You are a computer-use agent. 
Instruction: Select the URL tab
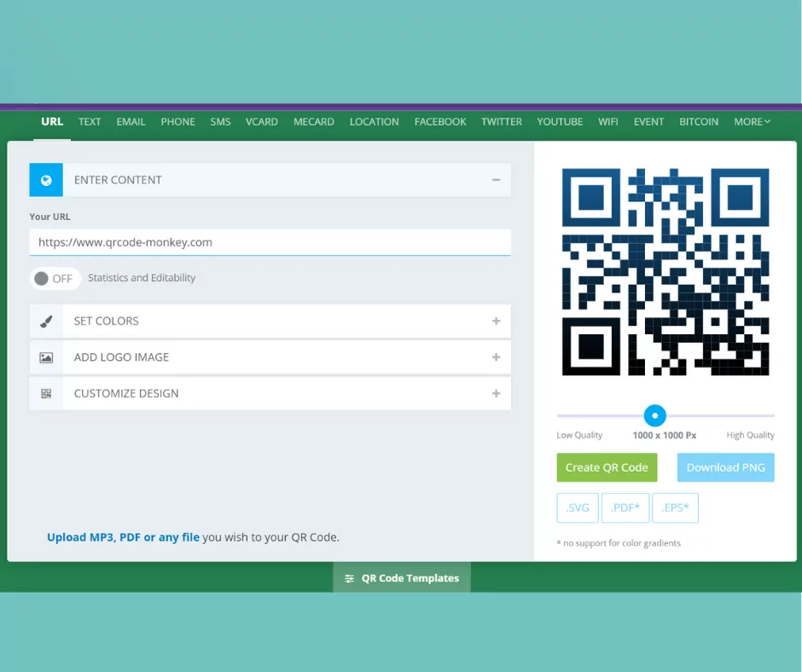point(52,122)
